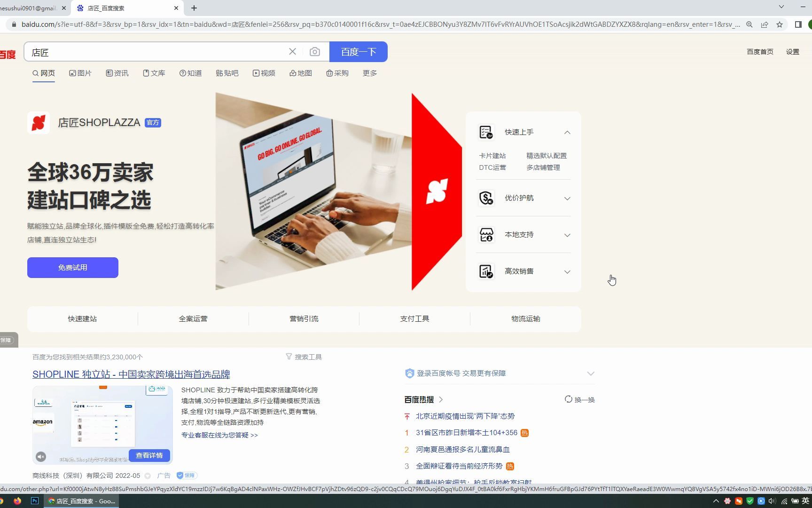Click the SHOPLAZZA brand logo icon

[39, 123]
